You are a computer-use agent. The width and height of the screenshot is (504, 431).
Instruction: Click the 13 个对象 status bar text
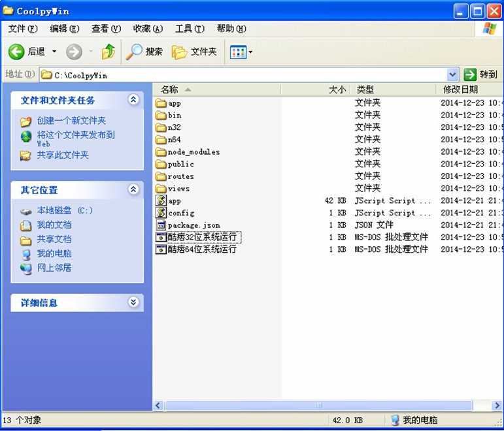point(22,420)
